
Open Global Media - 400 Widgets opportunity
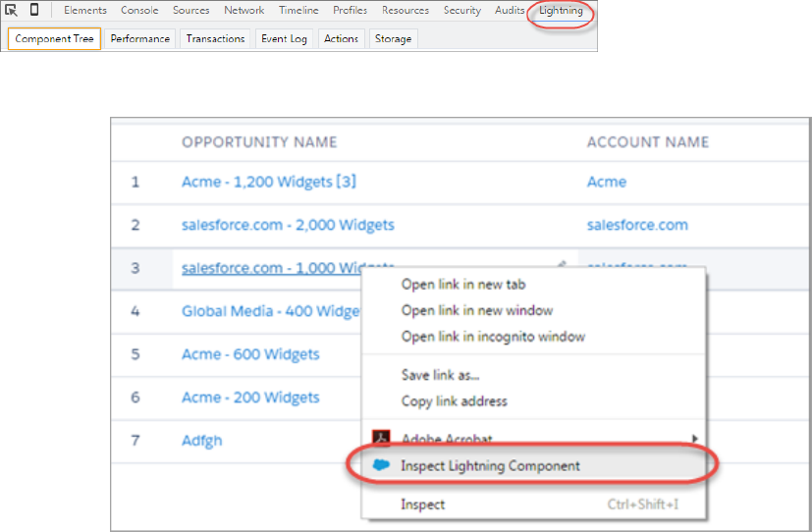271,311
